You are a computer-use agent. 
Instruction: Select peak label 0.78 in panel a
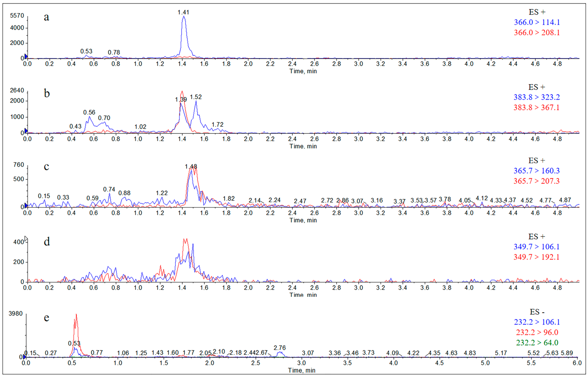[114, 52]
